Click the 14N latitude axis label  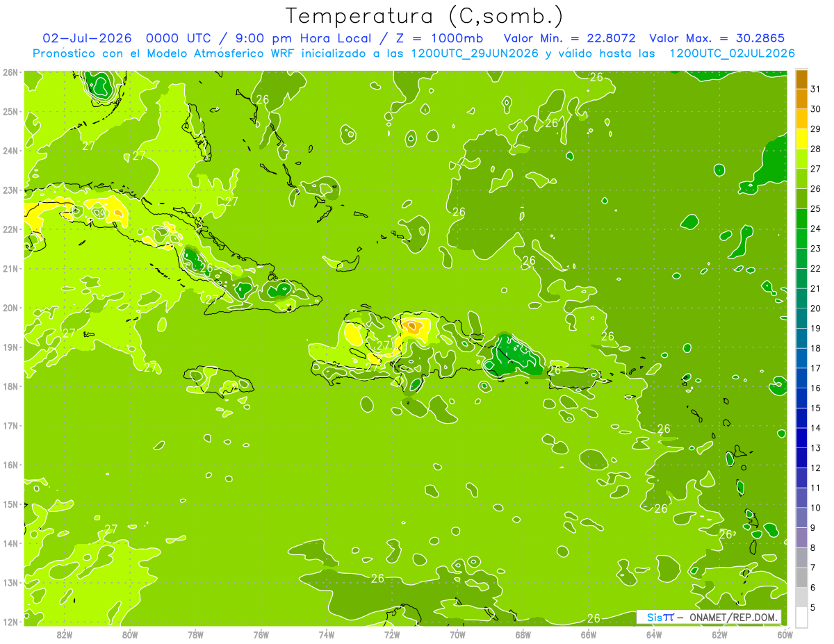click(10, 543)
